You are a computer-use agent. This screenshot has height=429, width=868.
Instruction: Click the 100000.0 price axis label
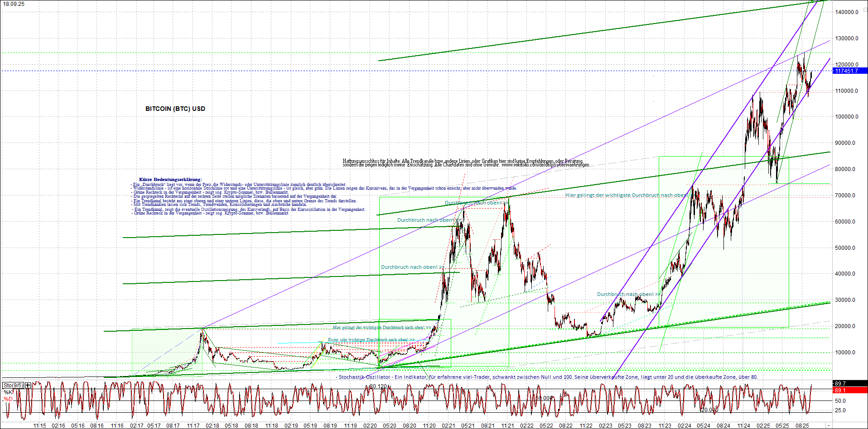(x=847, y=117)
